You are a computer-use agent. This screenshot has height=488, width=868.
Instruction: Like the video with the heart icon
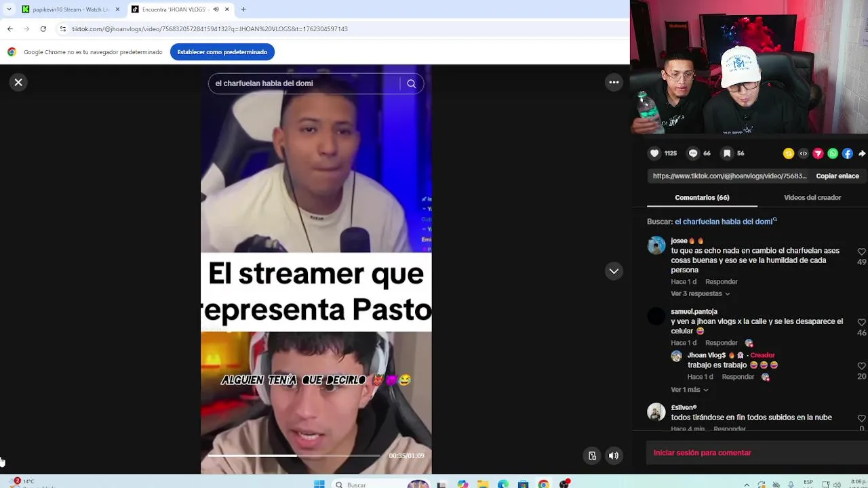click(x=654, y=154)
